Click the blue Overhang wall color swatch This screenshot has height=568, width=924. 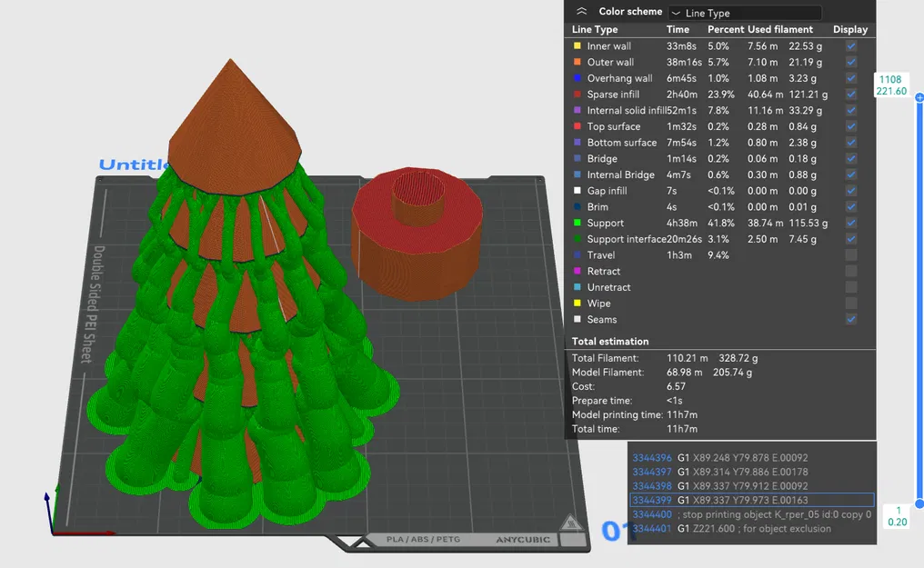(577, 77)
